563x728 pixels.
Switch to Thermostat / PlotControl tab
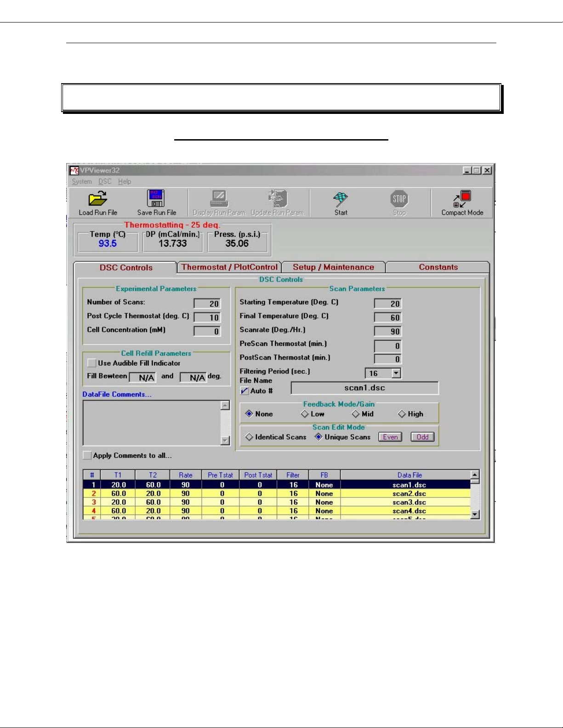[229, 267]
